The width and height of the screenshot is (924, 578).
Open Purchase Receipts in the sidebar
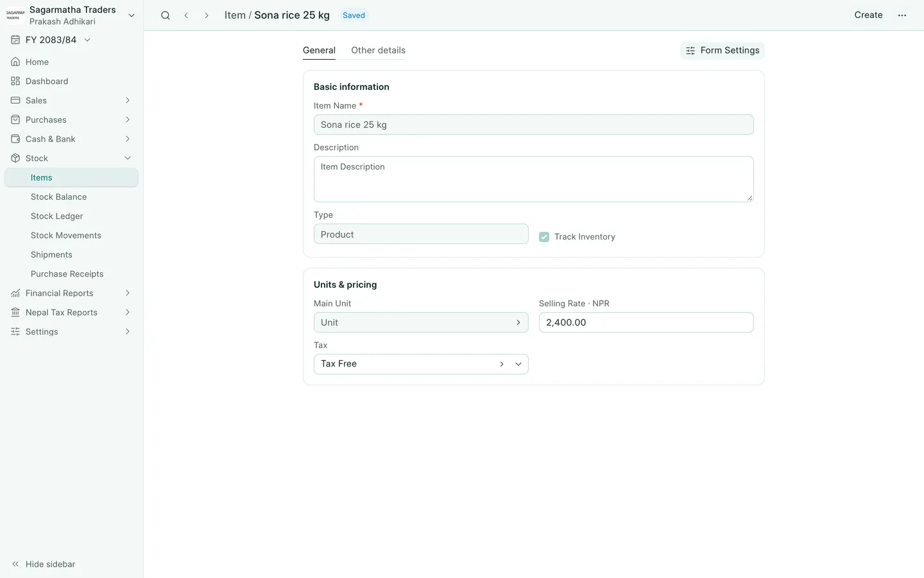pos(71,274)
